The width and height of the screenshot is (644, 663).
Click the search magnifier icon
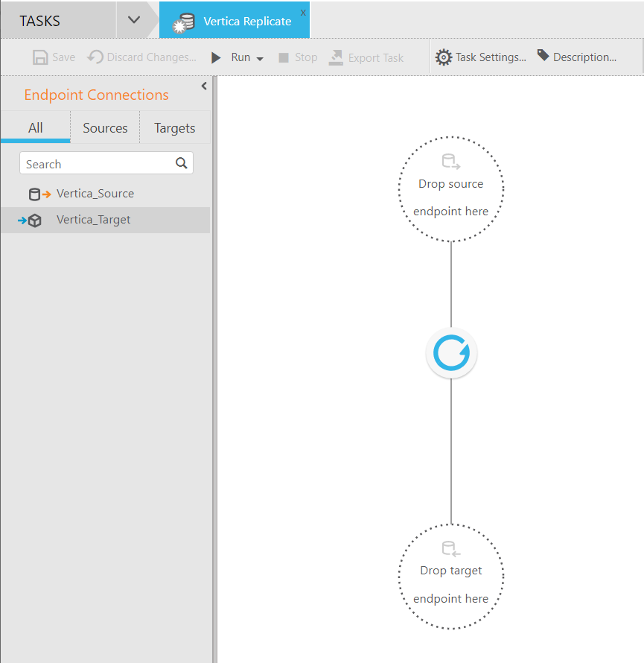[x=182, y=163]
